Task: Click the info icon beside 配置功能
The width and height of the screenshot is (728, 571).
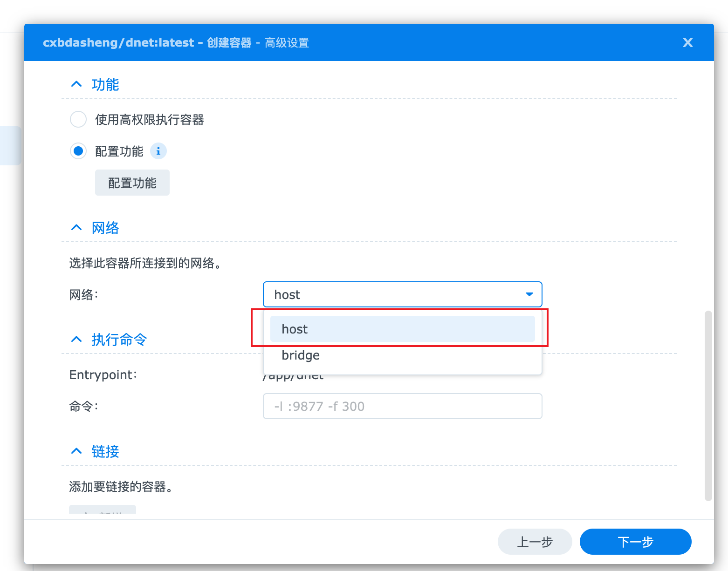Action: [158, 151]
